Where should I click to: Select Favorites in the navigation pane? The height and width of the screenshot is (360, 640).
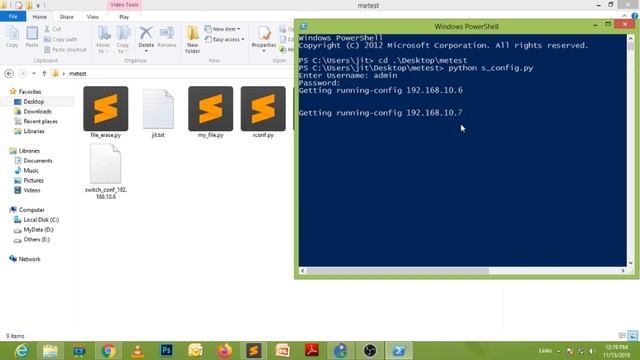pos(30,92)
